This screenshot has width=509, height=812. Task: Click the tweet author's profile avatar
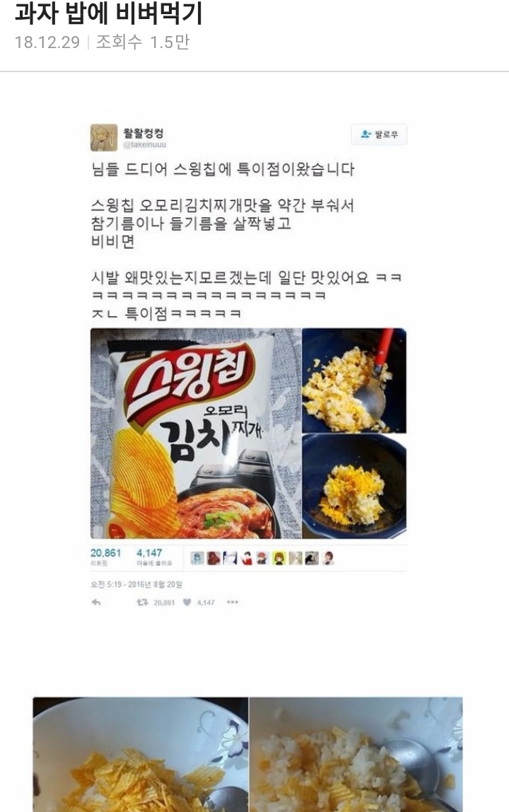coord(103,137)
